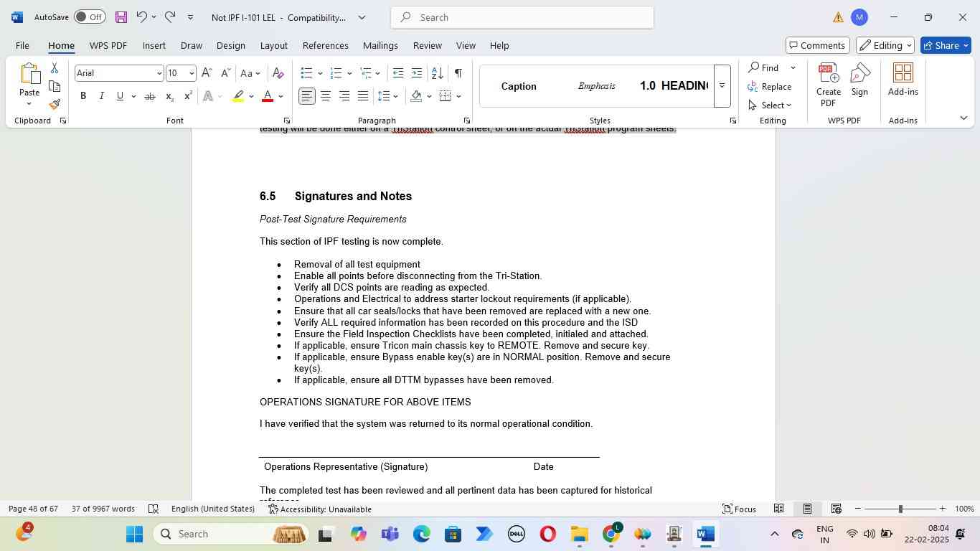The image size is (980, 551).
Task: Adjust the zoom slider handle
Action: (x=900, y=509)
